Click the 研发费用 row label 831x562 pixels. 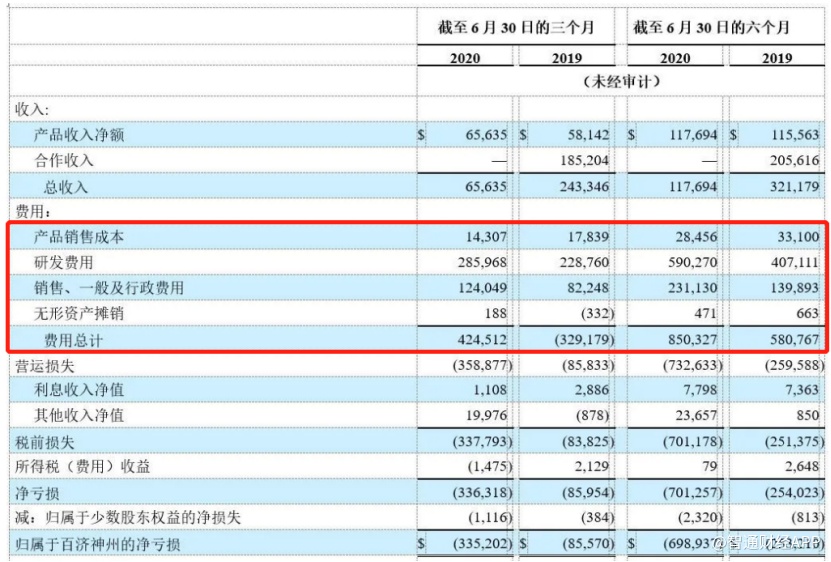pyautogui.click(x=65, y=262)
